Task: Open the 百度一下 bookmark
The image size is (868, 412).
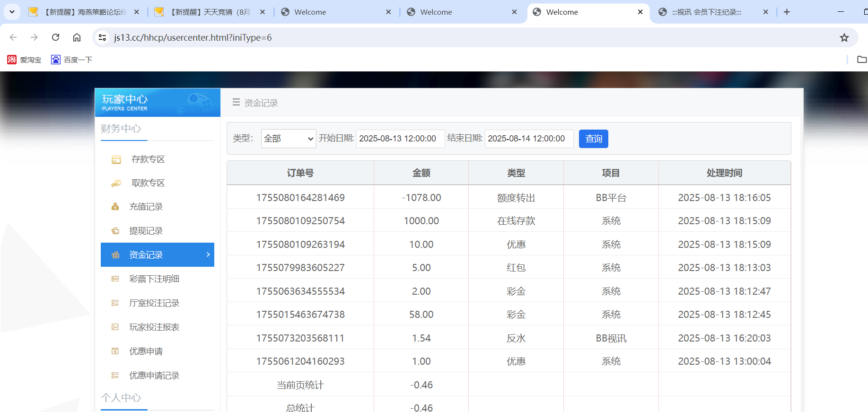Action: (x=72, y=60)
